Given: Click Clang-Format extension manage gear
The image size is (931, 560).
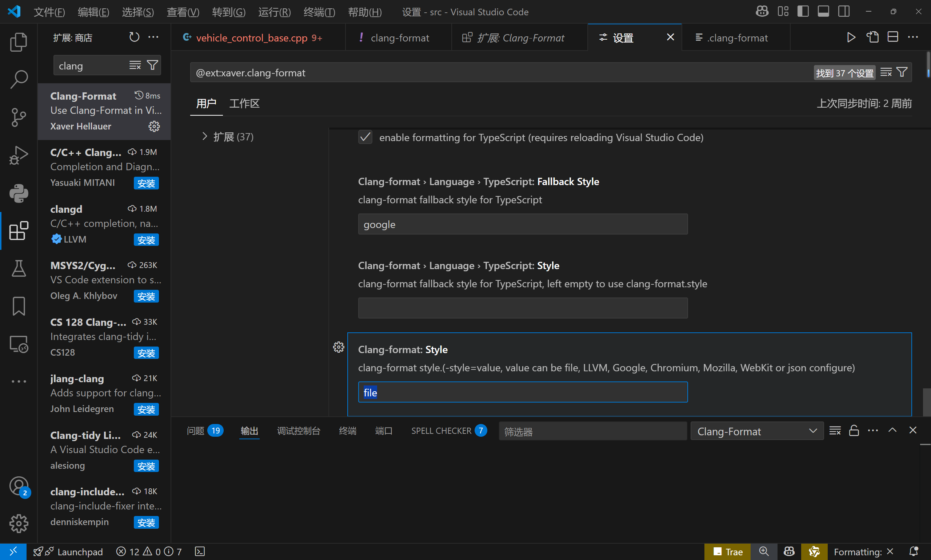Looking at the screenshot, I should [154, 126].
